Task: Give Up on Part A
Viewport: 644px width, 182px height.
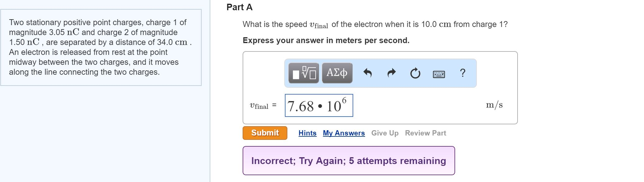Action: point(384,133)
